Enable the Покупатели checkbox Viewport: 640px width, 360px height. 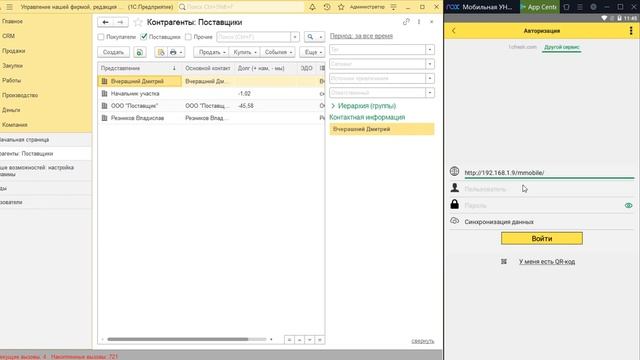tap(101, 37)
